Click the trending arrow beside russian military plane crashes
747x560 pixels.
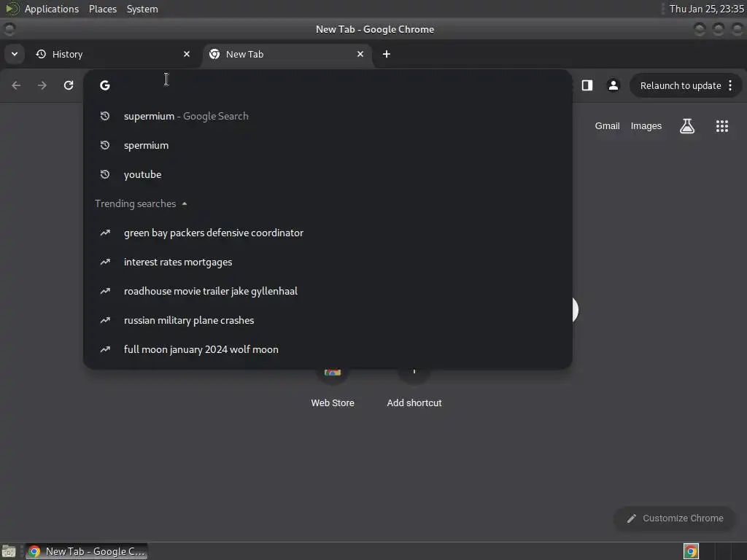[x=105, y=320]
